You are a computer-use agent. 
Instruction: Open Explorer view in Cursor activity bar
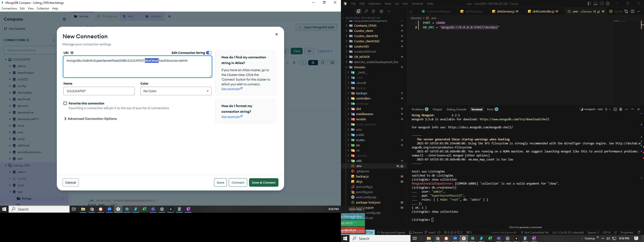tap(358, 11)
